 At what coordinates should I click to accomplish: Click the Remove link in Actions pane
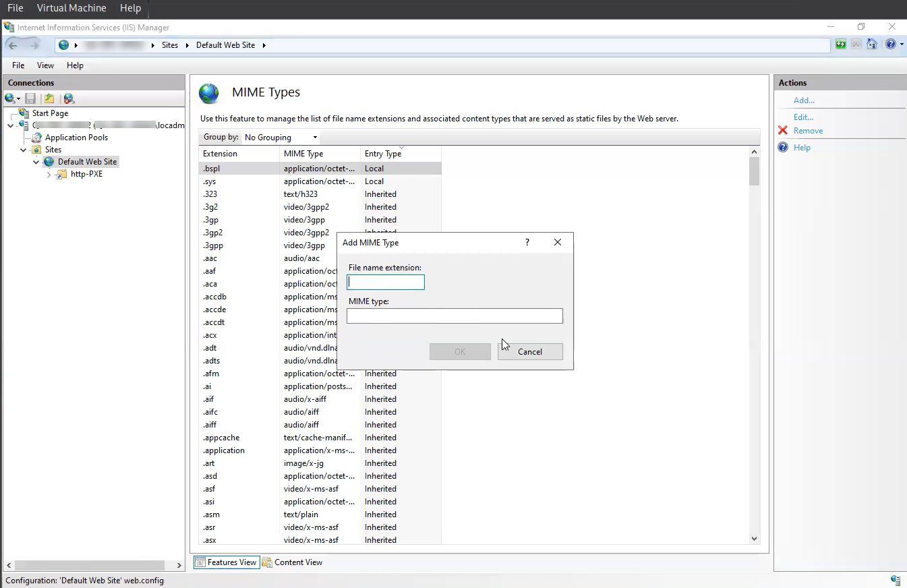click(808, 131)
